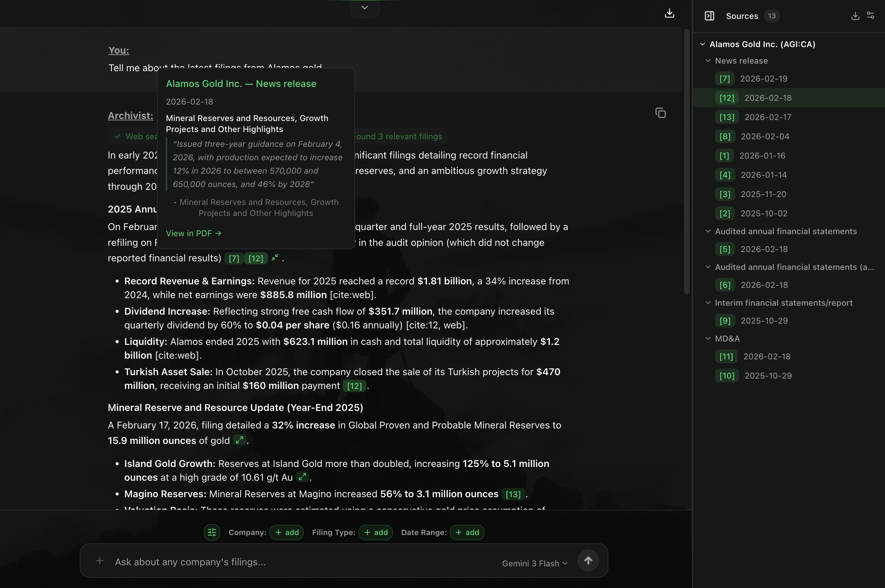Click the Sources count badge 13
The image size is (885, 588).
(x=771, y=16)
